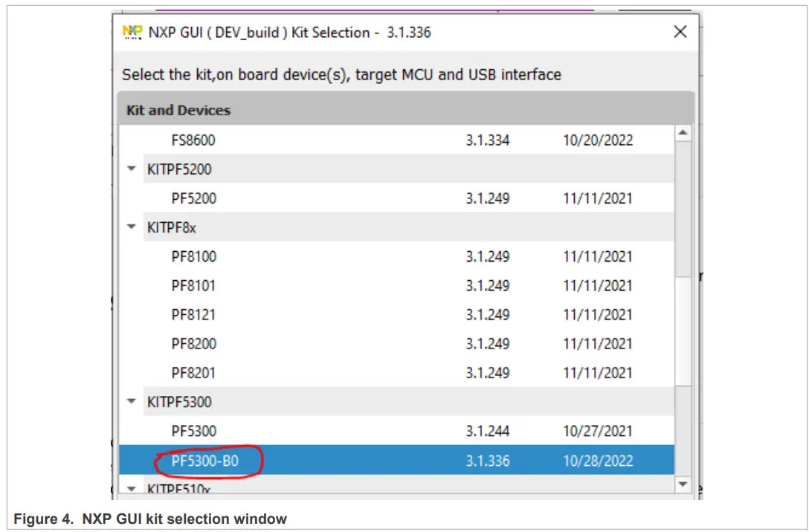Click the circled PF5300-B0 label
The height and width of the screenshot is (532, 809).
click(x=205, y=461)
